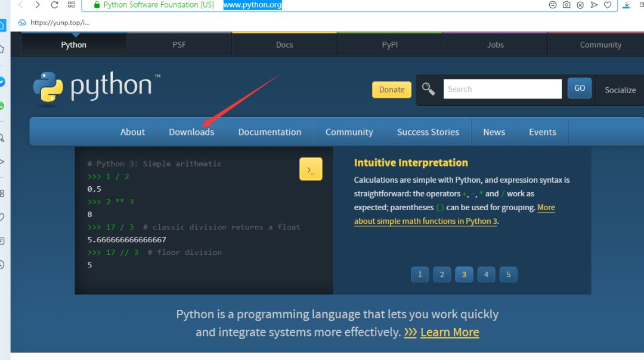Open the About menu

132,132
